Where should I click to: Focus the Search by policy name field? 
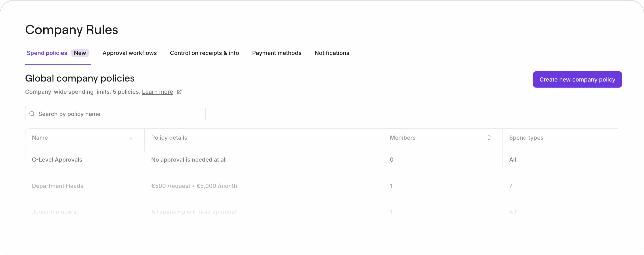[115, 114]
